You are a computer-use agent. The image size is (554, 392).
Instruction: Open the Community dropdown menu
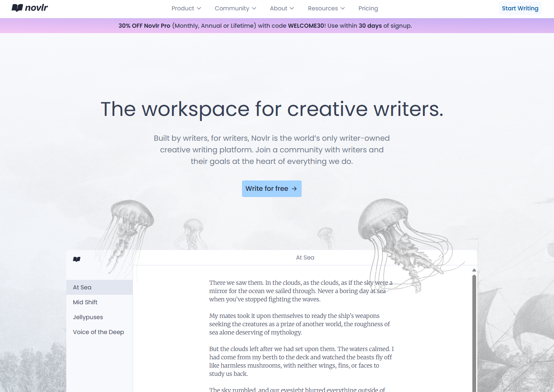click(235, 8)
